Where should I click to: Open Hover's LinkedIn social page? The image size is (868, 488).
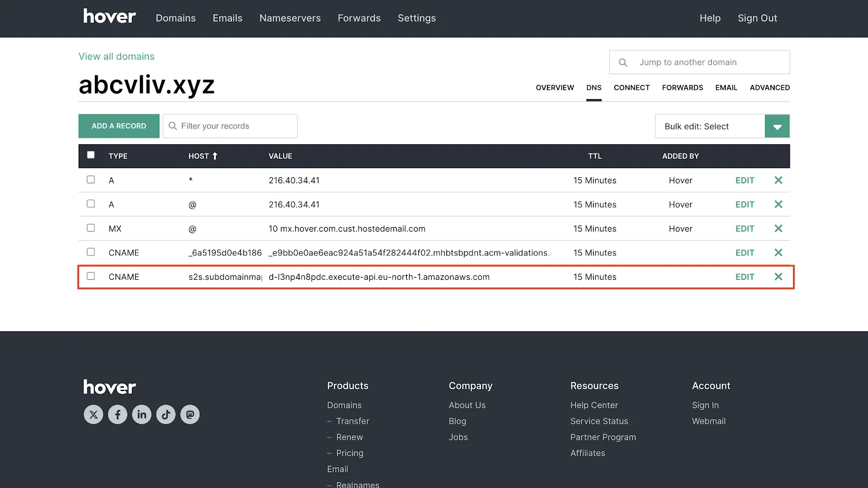tap(142, 415)
